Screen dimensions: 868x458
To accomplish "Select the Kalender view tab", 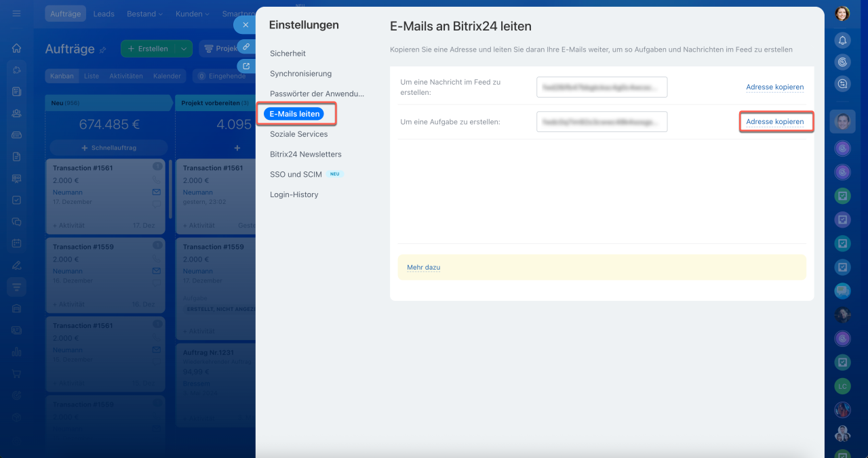I will pos(167,76).
